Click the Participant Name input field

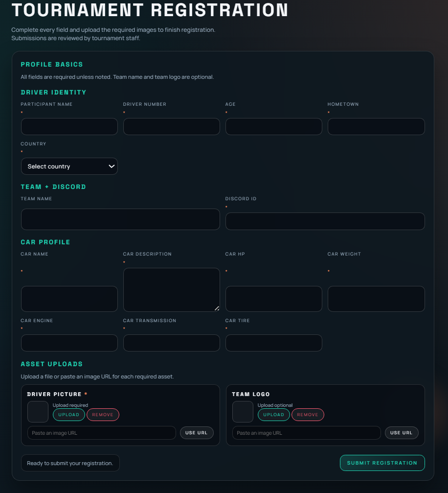pyautogui.click(x=69, y=126)
